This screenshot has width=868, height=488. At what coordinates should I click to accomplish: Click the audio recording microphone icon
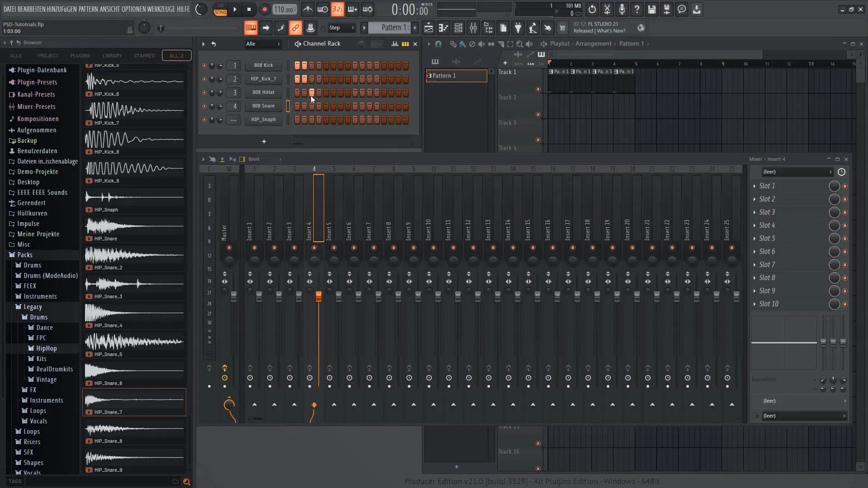point(622,9)
